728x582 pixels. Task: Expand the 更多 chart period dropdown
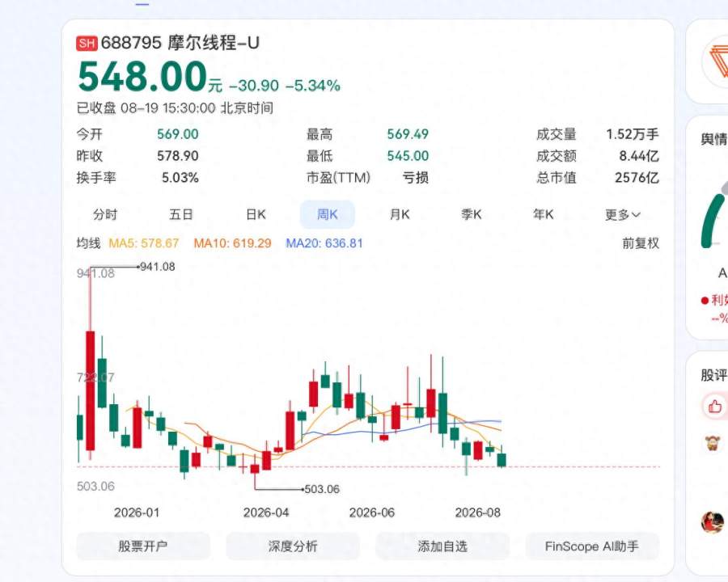[x=623, y=215]
